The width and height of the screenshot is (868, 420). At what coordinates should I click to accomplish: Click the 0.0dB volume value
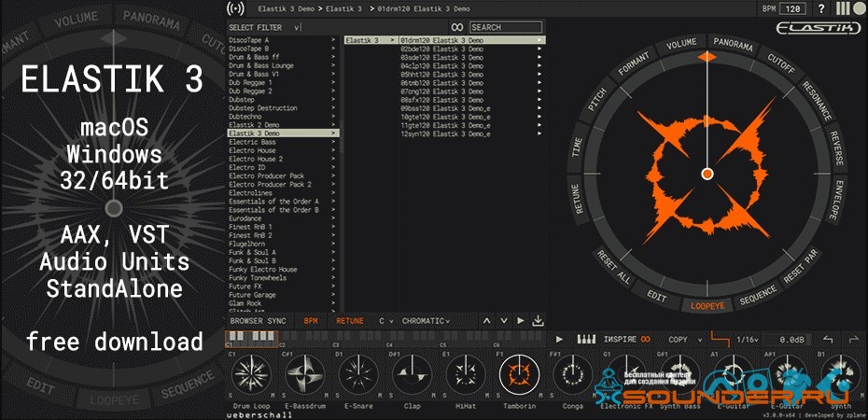[x=791, y=339]
